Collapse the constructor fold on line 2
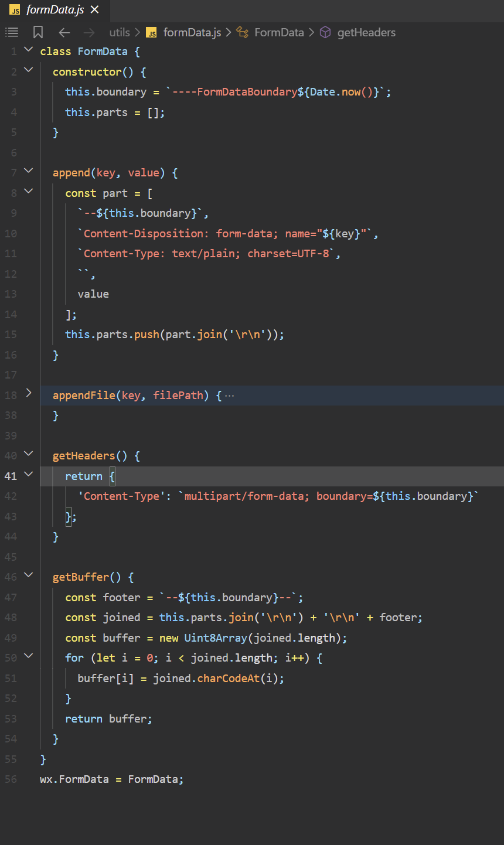The image size is (504, 845). [x=28, y=70]
